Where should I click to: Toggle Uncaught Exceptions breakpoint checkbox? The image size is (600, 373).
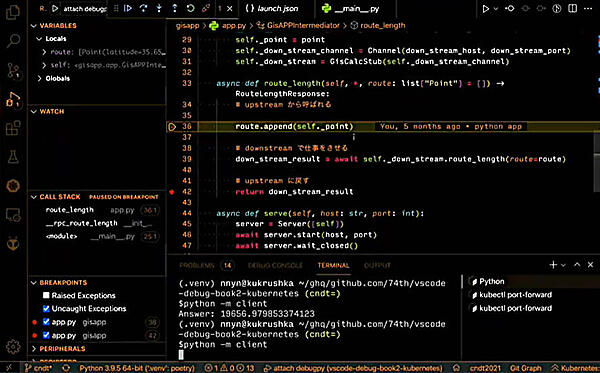(x=46, y=308)
